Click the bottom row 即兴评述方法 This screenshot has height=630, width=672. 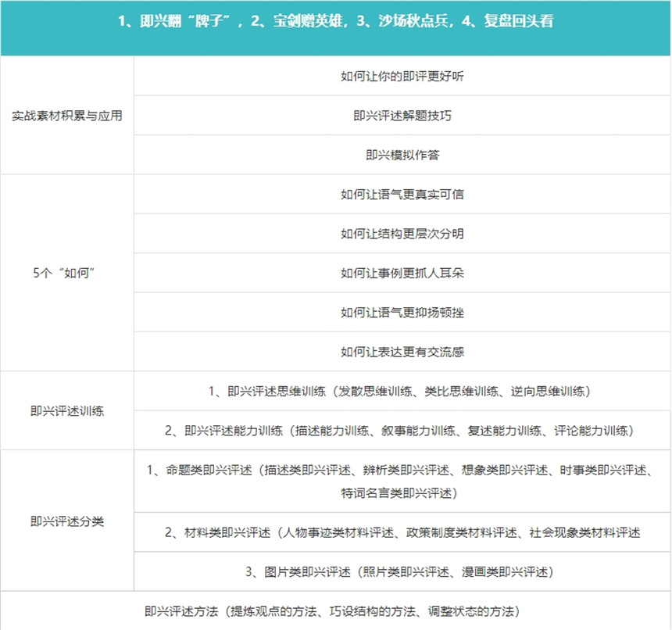click(335, 610)
